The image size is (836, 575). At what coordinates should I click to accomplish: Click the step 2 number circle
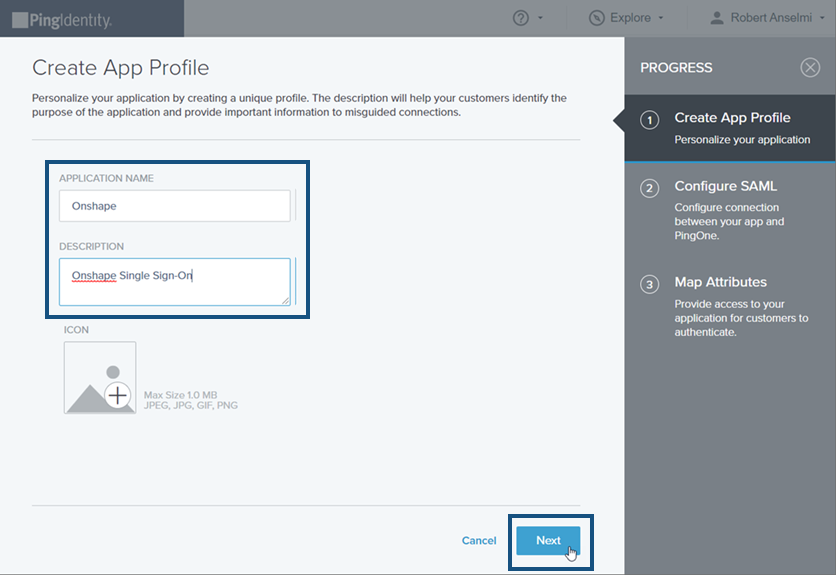(650, 188)
